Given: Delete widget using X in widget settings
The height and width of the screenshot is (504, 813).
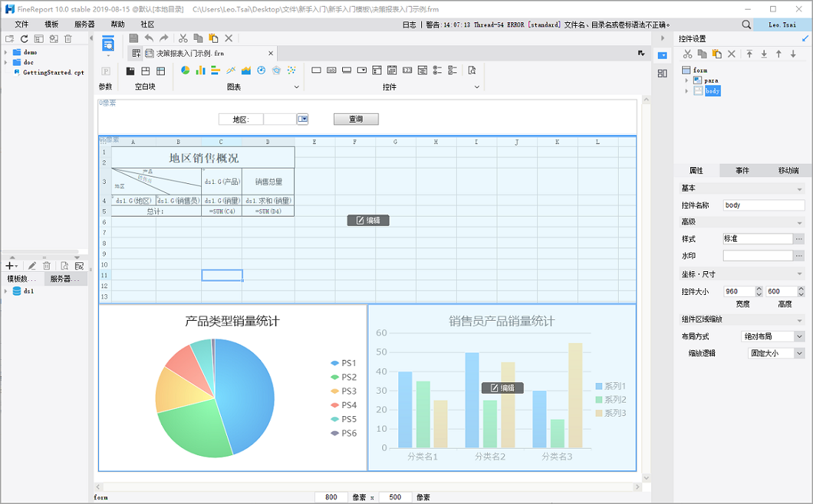Looking at the screenshot, I should point(731,54).
